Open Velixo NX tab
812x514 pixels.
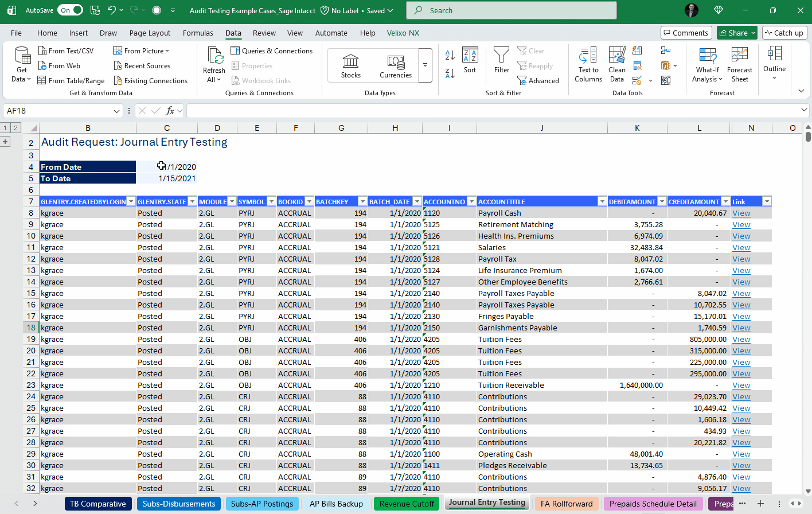coord(403,33)
